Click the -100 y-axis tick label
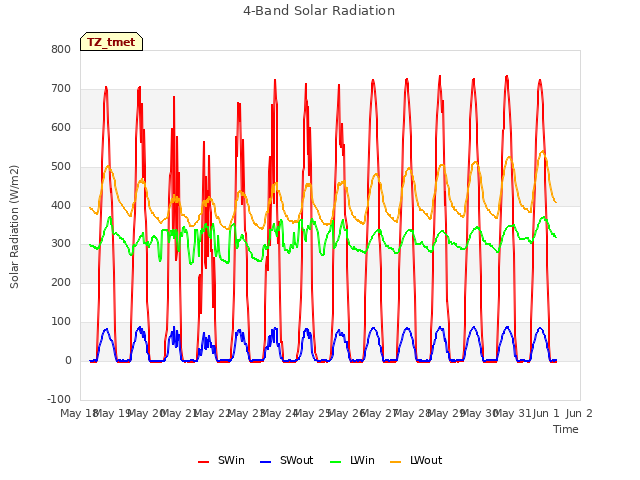 click(59, 399)
